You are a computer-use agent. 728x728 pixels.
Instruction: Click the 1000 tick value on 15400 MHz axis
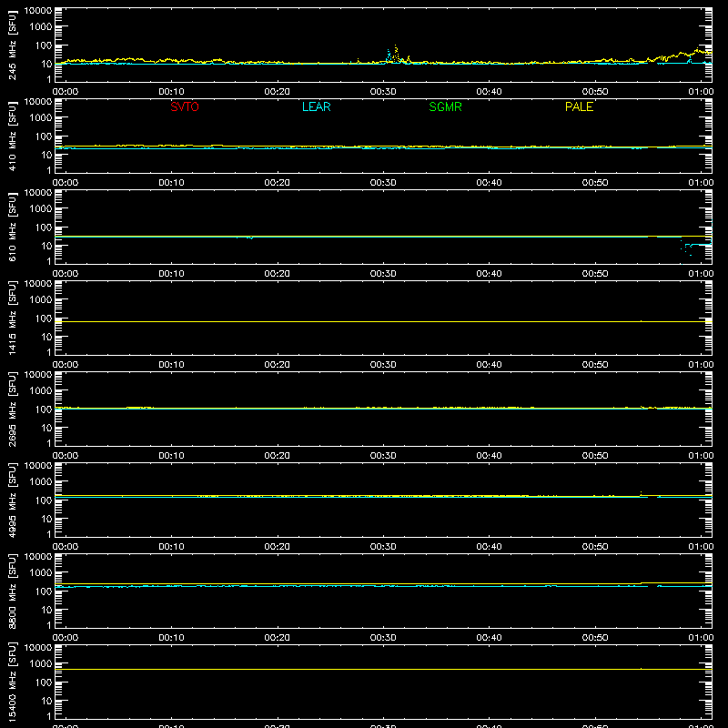41,663
